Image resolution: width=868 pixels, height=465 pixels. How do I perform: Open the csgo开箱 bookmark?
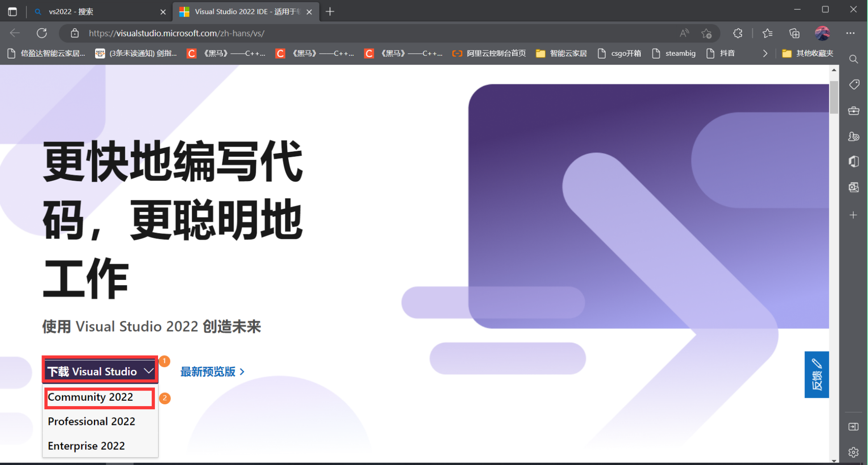tap(619, 54)
